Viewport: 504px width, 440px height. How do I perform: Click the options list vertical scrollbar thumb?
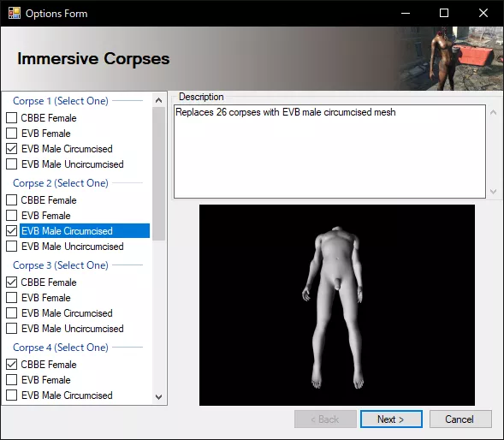(158, 174)
